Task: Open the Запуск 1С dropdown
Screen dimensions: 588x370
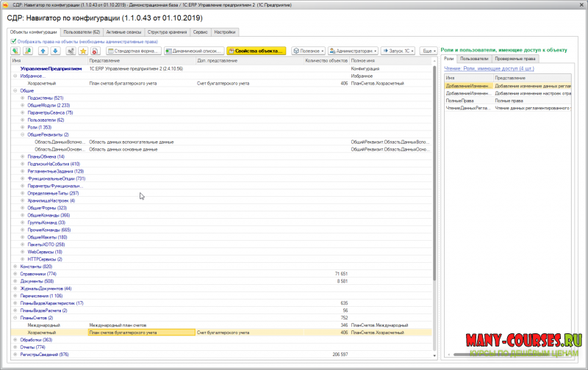Action: [x=398, y=51]
